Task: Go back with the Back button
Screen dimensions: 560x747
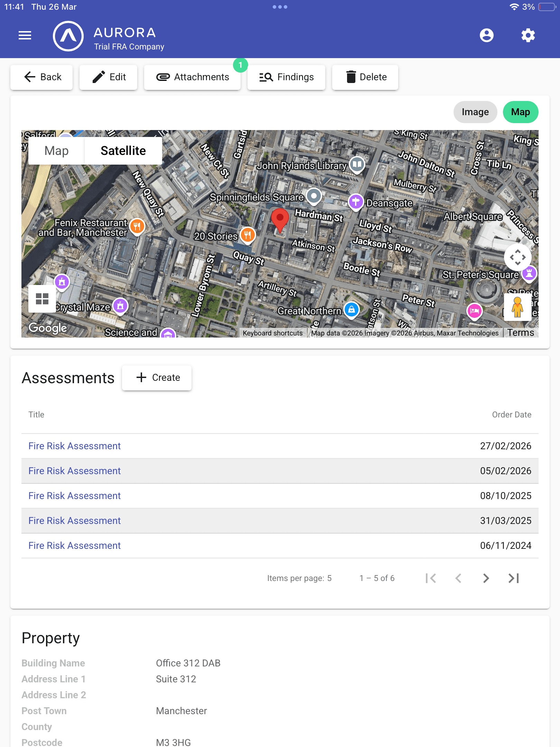Action: point(41,77)
